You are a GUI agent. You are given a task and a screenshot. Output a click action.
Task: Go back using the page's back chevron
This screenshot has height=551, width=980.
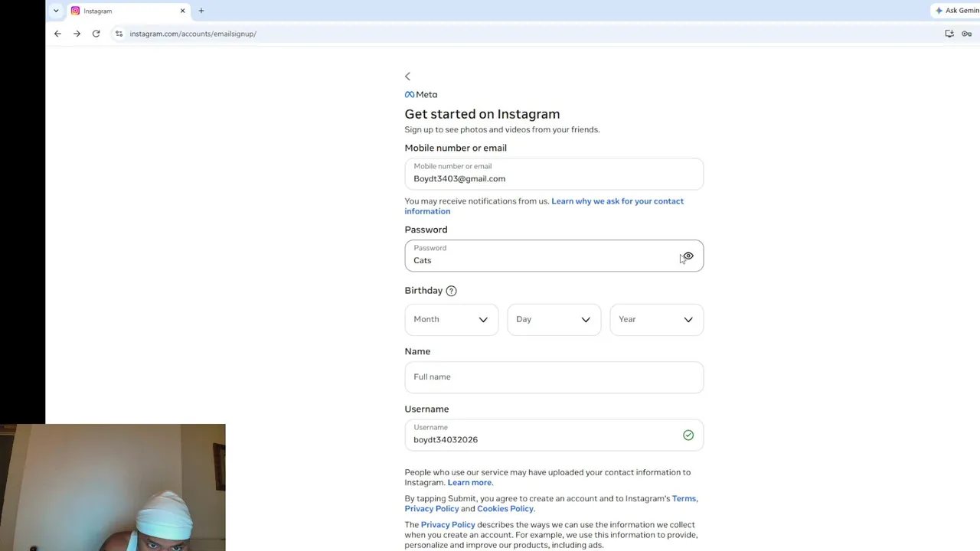click(407, 77)
